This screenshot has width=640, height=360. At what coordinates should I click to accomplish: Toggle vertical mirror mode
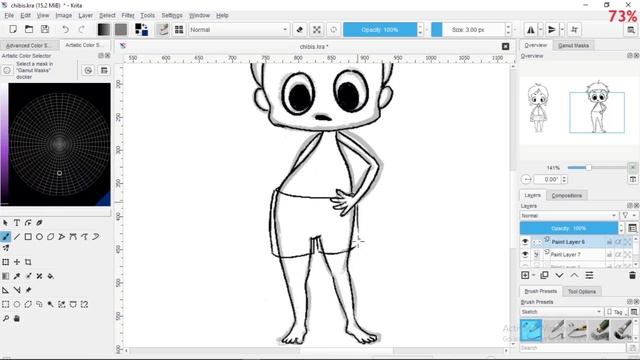point(551,29)
